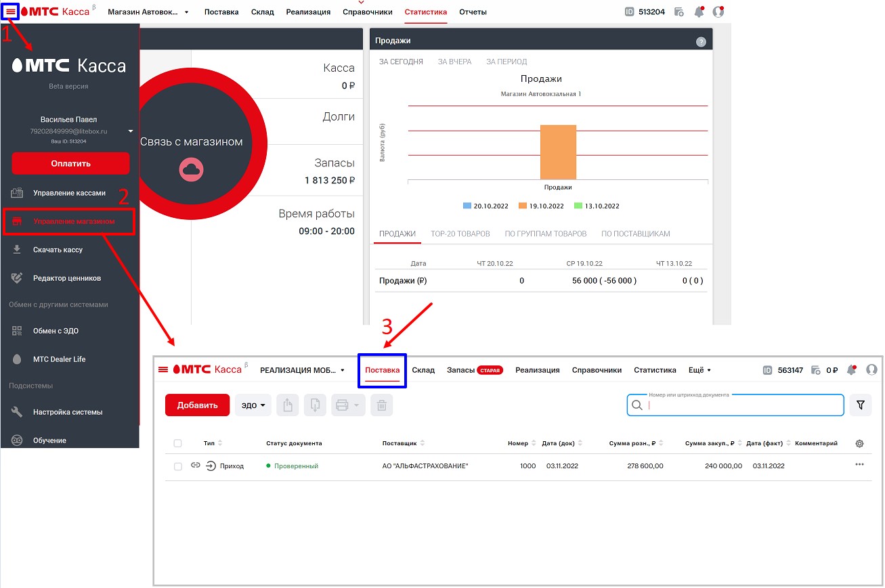Tick checkbox for Приход row

tap(178, 466)
